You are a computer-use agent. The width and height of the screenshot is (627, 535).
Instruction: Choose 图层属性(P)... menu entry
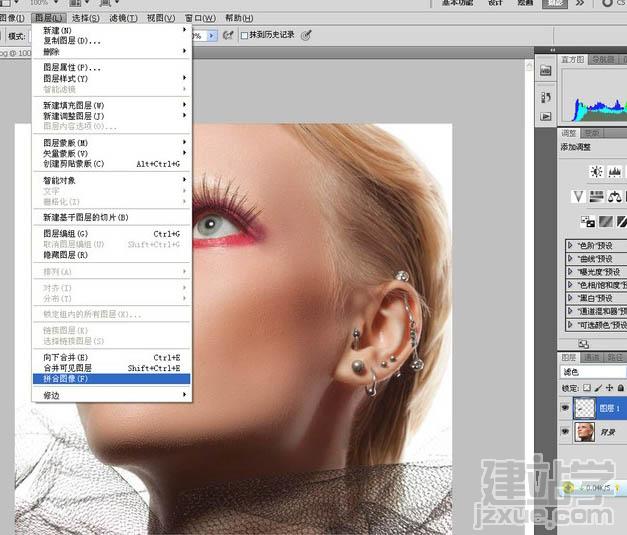click(111, 68)
